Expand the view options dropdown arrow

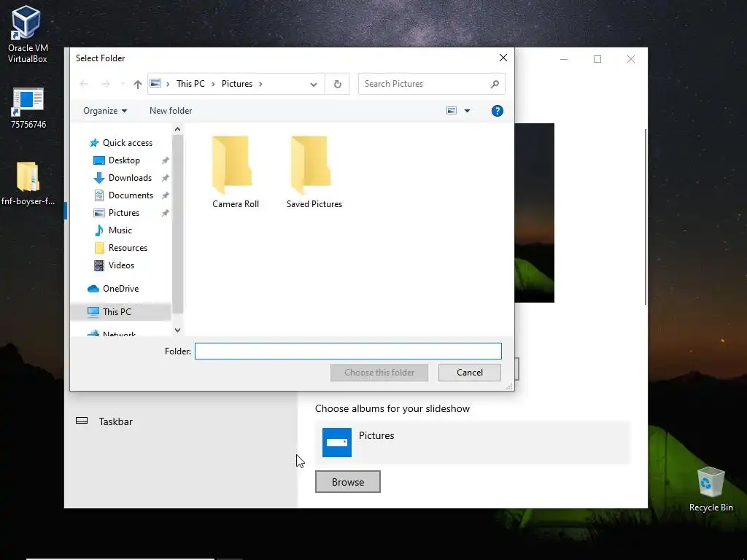(467, 111)
